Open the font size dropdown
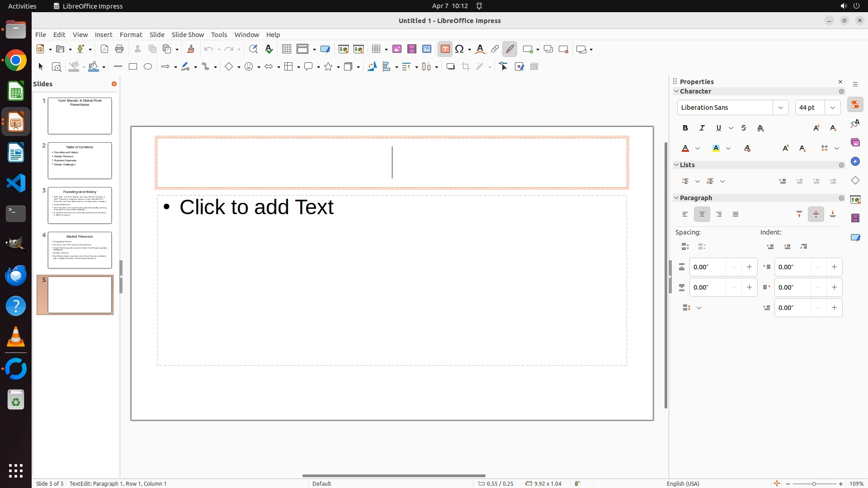The height and width of the screenshot is (488, 868). point(833,108)
